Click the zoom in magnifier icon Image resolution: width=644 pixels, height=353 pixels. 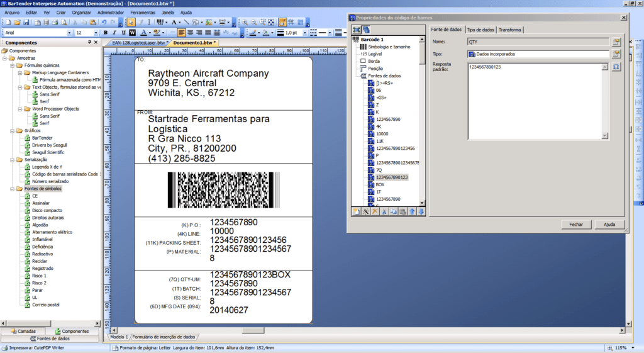pos(245,22)
